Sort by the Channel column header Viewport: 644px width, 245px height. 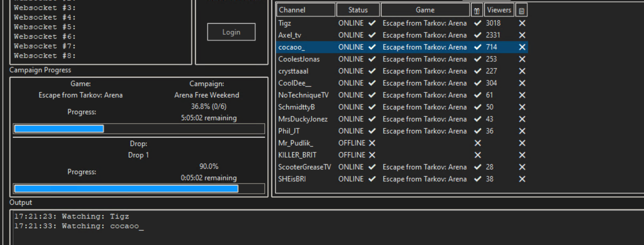(x=305, y=10)
